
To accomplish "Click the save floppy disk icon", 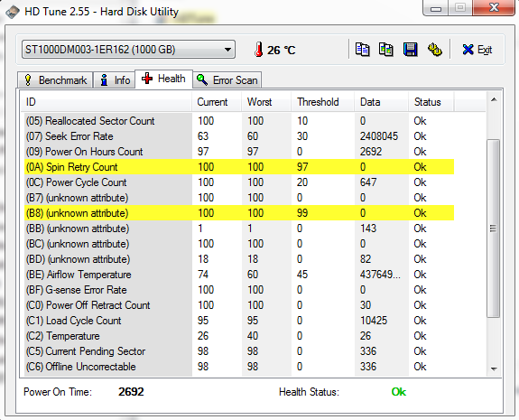I will click(x=410, y=50).
